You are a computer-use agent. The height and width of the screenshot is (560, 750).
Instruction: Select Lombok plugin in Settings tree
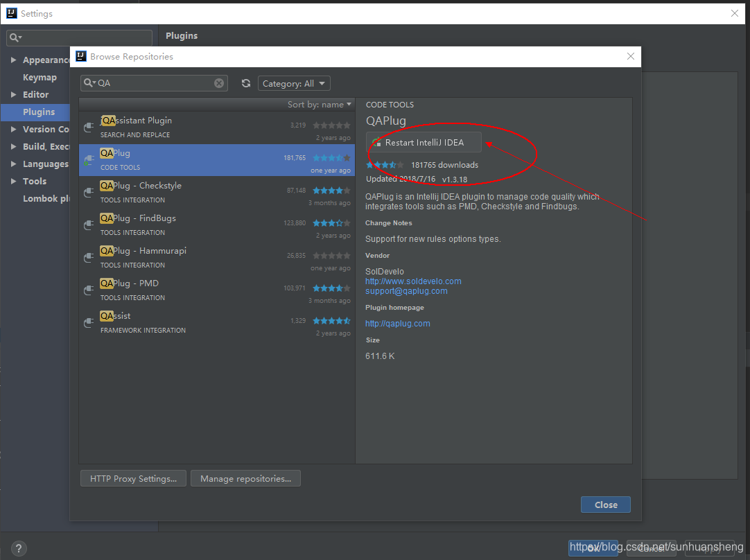(46, 198)
